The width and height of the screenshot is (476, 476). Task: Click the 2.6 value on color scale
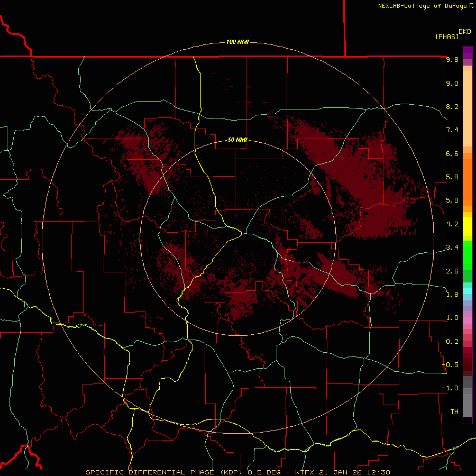(x=452, y=271)
